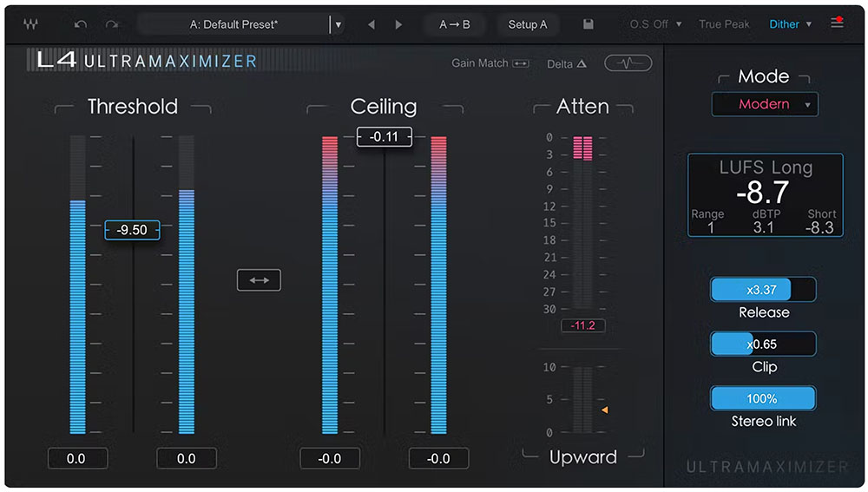The height and width of the screenshot is (492, 868).
Task: Toggle Gain Match
Action: pos(490,63)
